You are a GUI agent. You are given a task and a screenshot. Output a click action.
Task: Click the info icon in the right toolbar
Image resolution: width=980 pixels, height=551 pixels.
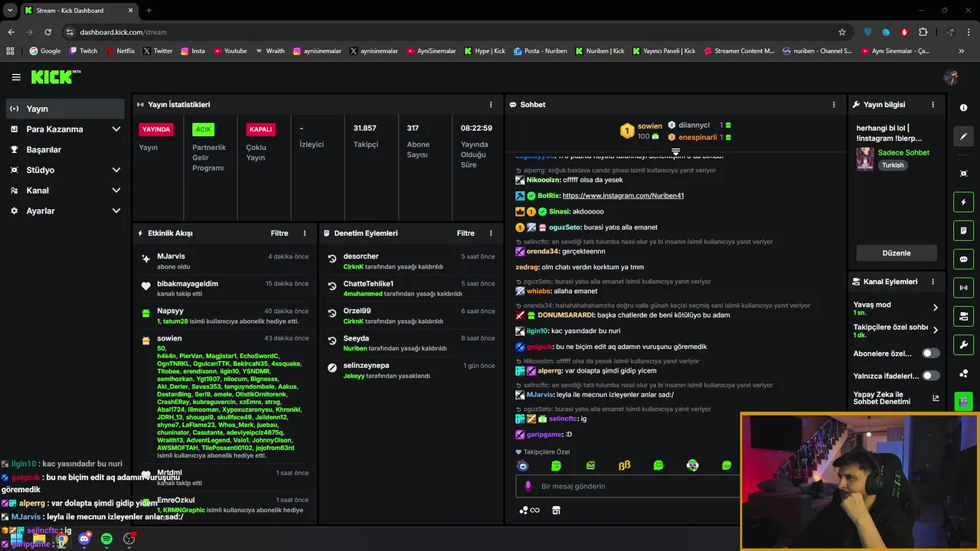click(x=964, y=108)
